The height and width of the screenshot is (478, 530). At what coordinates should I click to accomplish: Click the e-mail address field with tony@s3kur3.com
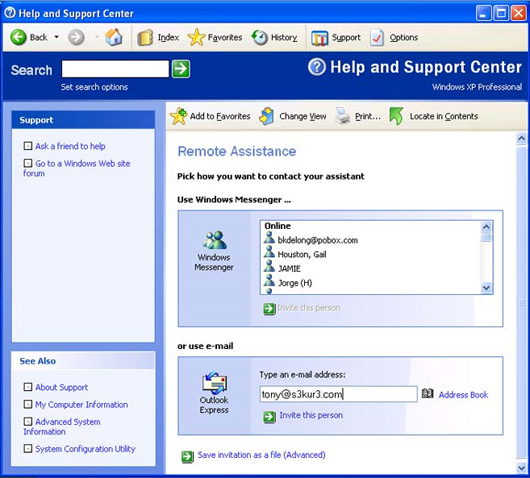[x=338, y=394]
